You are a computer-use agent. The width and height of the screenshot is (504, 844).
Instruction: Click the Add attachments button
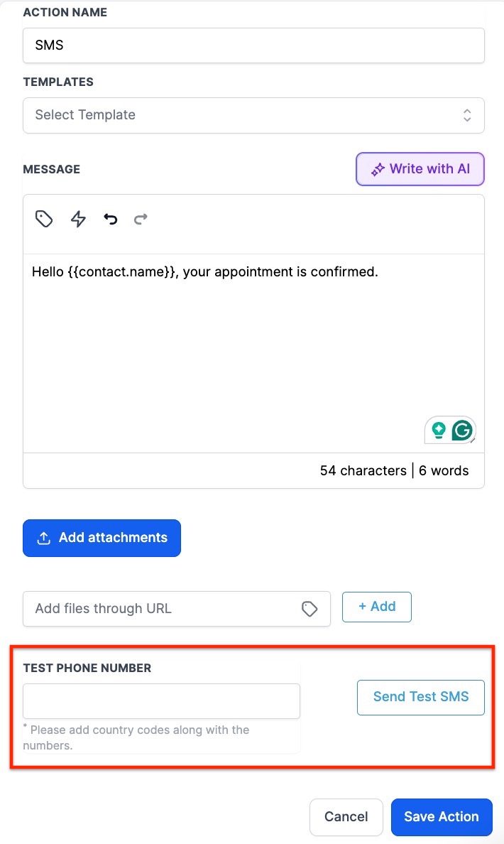point(102,538)
